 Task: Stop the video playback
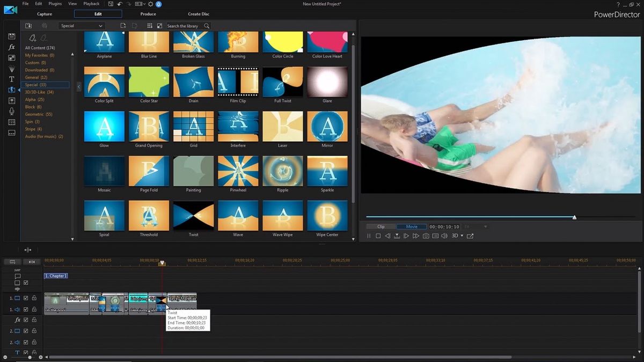pyautogui.click(x=378, y=235)
